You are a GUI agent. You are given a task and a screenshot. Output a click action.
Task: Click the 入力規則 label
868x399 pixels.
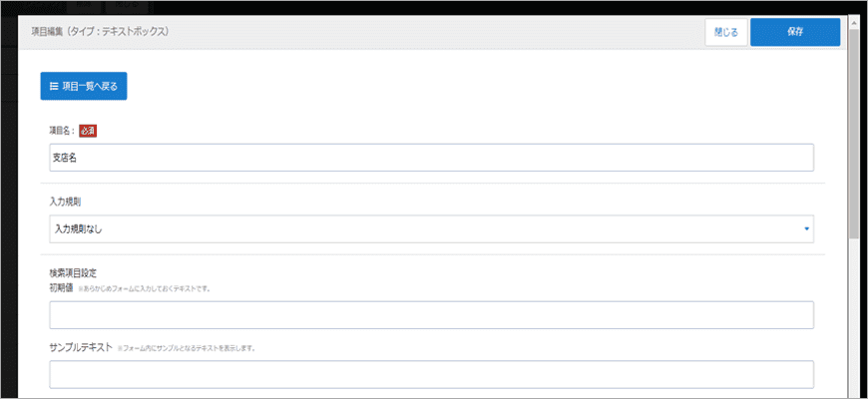(66, 202)
